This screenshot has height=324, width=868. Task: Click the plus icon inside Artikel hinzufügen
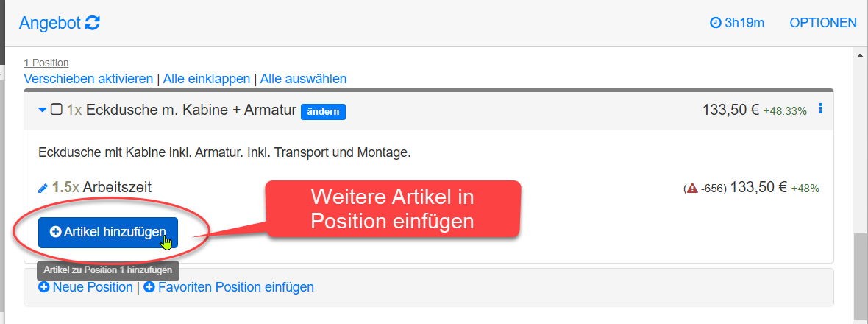[x=55, y=232]
